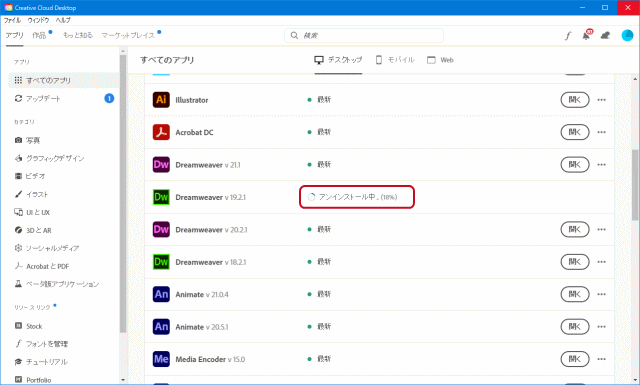
Task: Click the Animate v 21.0.4 icon
Action: [161, 294]
